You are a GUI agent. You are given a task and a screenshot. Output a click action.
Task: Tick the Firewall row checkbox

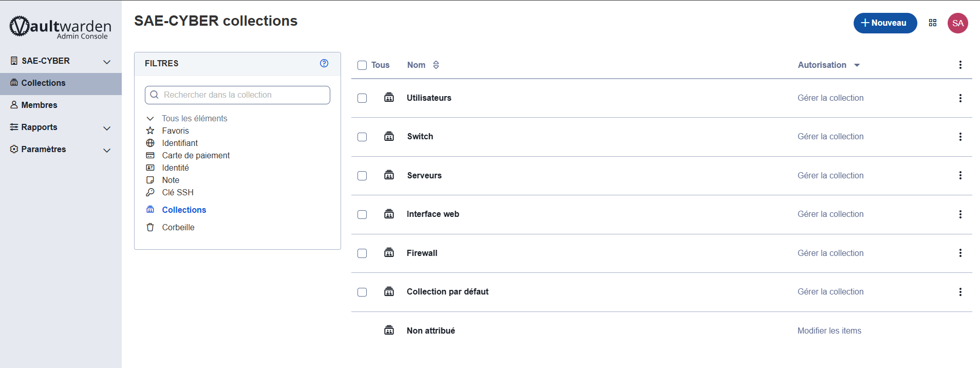(362, 253)
